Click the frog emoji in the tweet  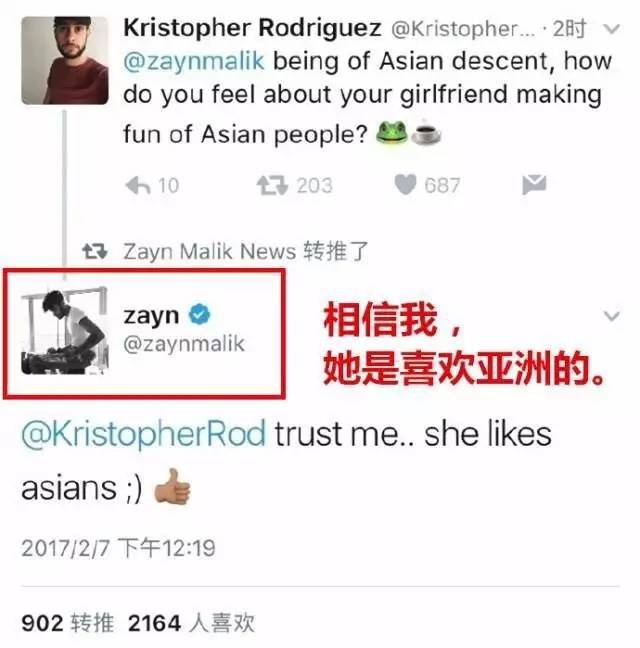tap(391, 133)
